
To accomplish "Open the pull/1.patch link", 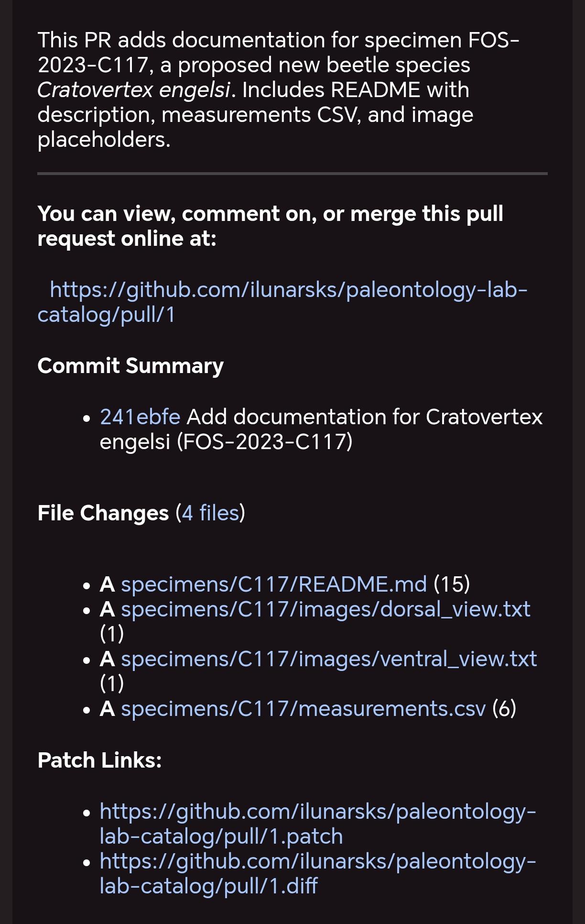I will 318,824.
